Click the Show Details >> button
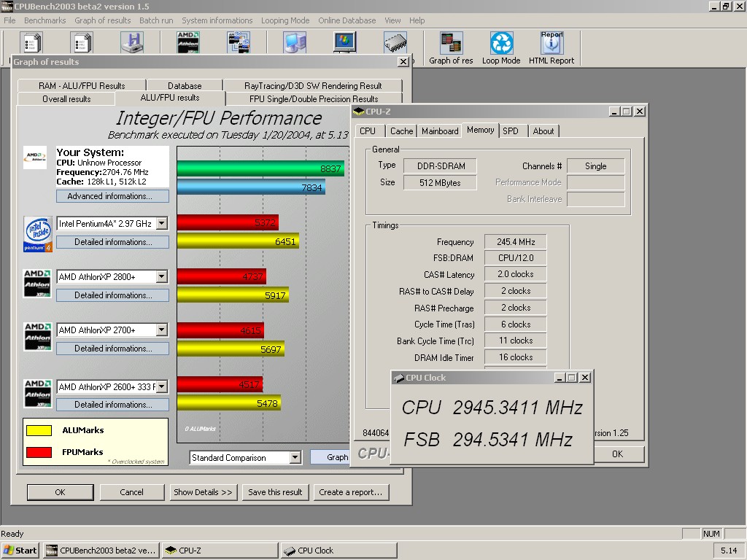747x560 pixels. [x=203, y=492]
